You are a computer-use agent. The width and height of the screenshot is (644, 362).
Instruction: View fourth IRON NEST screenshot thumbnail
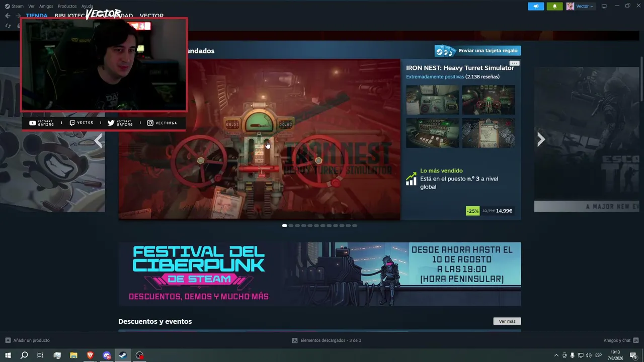489,133
